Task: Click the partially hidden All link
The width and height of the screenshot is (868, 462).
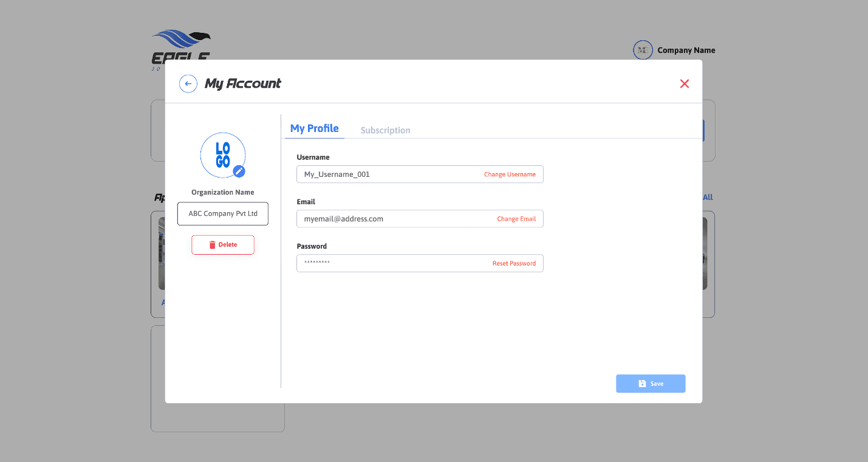Action: (708, 198)
